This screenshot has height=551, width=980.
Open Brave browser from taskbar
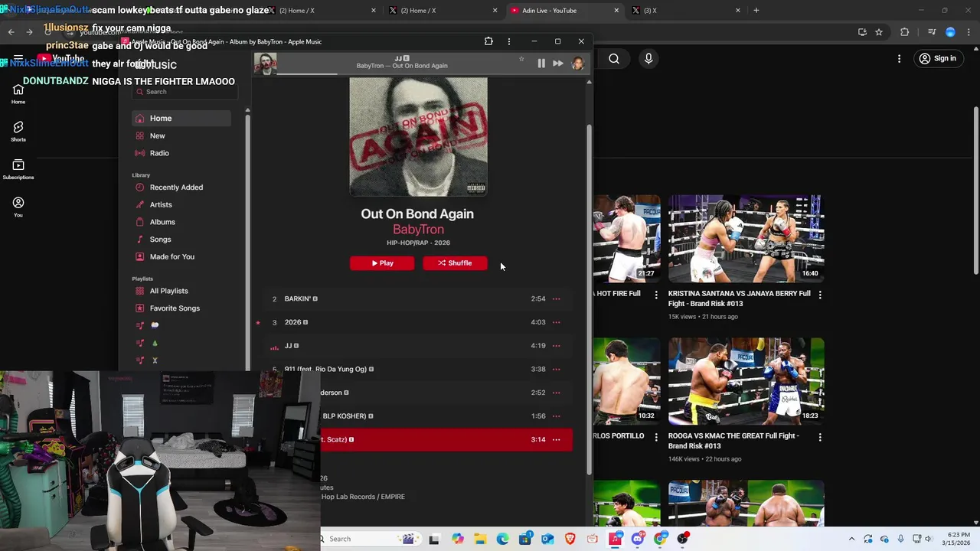pyautogui.click(x=570, y=539)
